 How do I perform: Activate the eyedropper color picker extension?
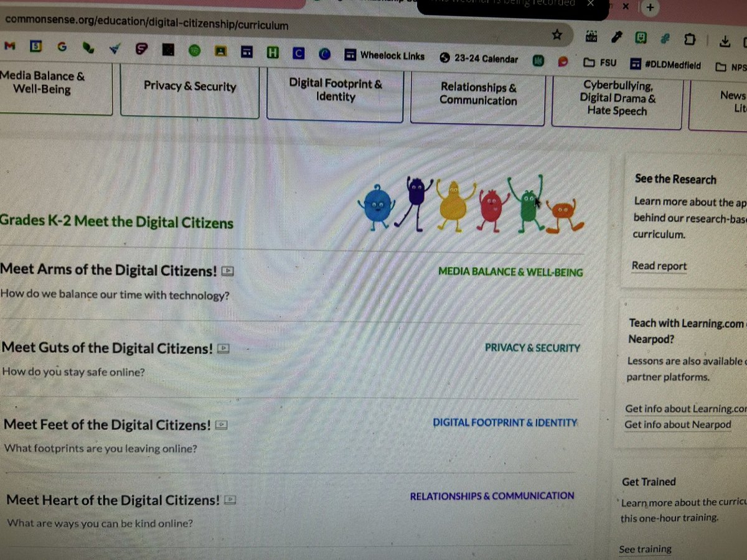(x=616, y=37)
